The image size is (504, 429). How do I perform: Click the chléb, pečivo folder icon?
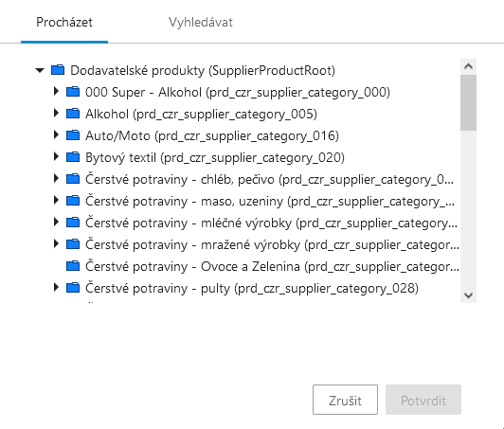(73, 179)
